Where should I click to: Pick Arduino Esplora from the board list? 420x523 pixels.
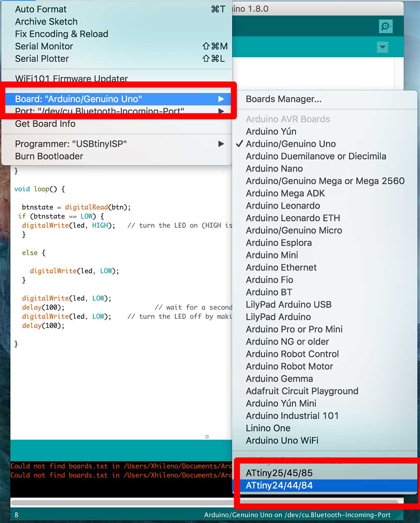coord(325,243)
